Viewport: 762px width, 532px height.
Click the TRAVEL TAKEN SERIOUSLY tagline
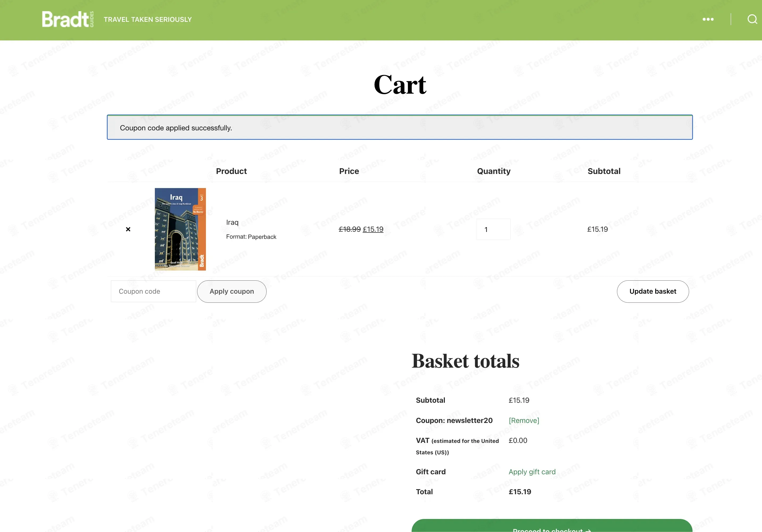[148, 20]
